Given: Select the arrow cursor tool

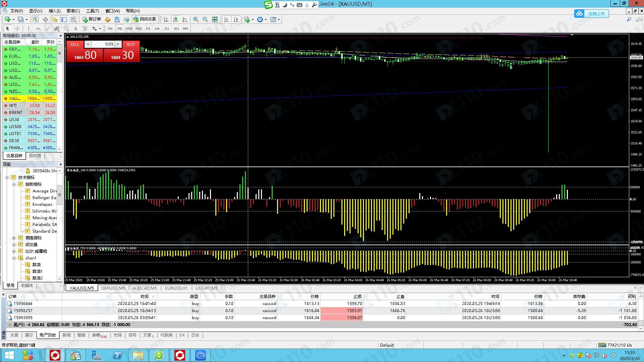Looking at the screenshot, I should [7, 28].
